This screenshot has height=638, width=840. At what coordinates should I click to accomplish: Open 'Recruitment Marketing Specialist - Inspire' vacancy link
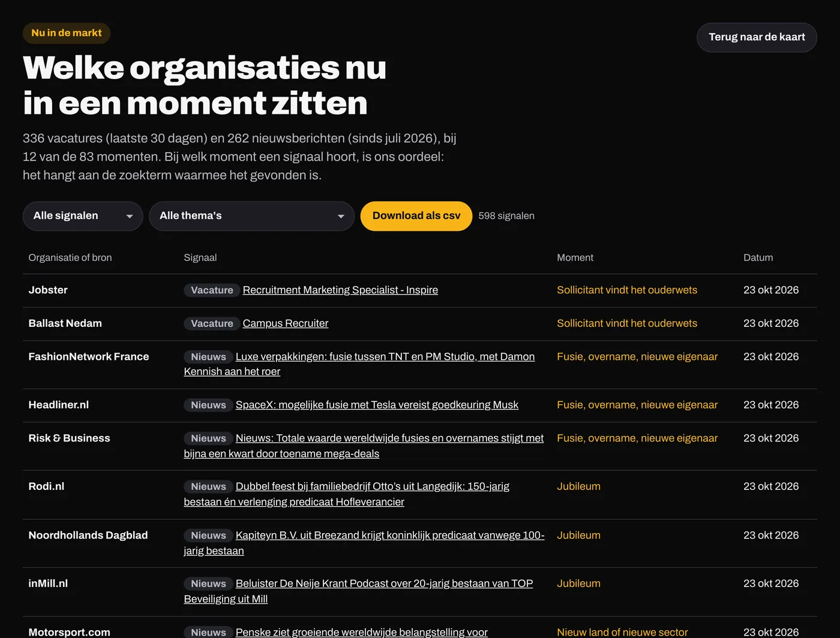click(x=340, y=290)
